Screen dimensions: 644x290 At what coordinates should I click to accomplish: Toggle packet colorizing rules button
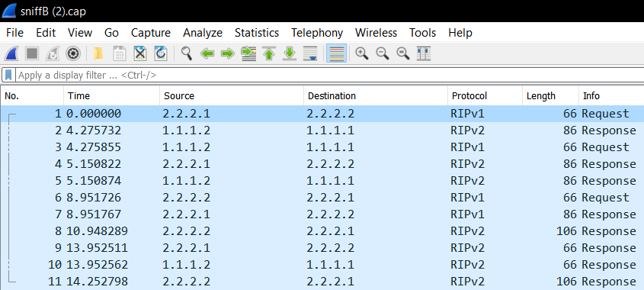pos(336,53)
